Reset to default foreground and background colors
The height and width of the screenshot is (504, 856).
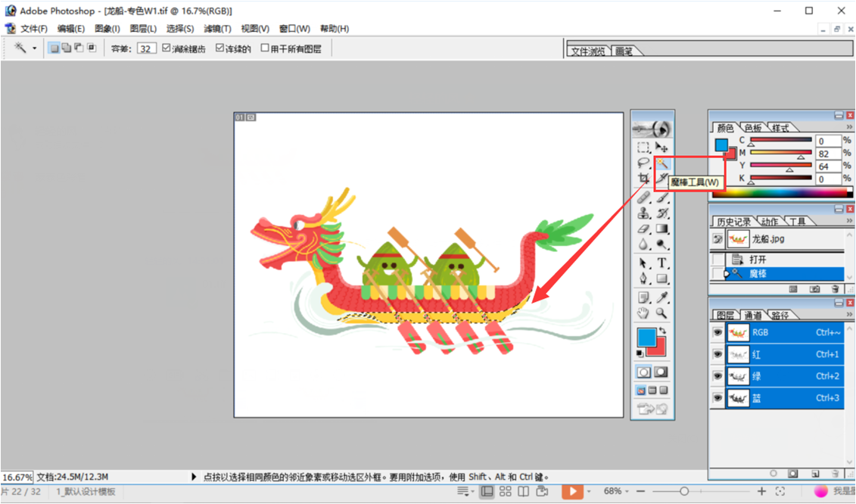pyautogui.click(x=640, y=353)
